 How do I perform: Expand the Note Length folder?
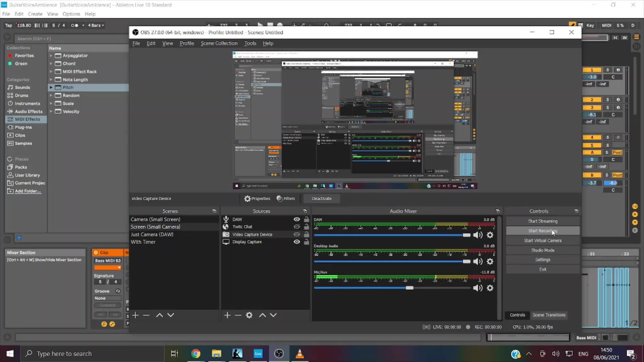[x=51, y=79]
